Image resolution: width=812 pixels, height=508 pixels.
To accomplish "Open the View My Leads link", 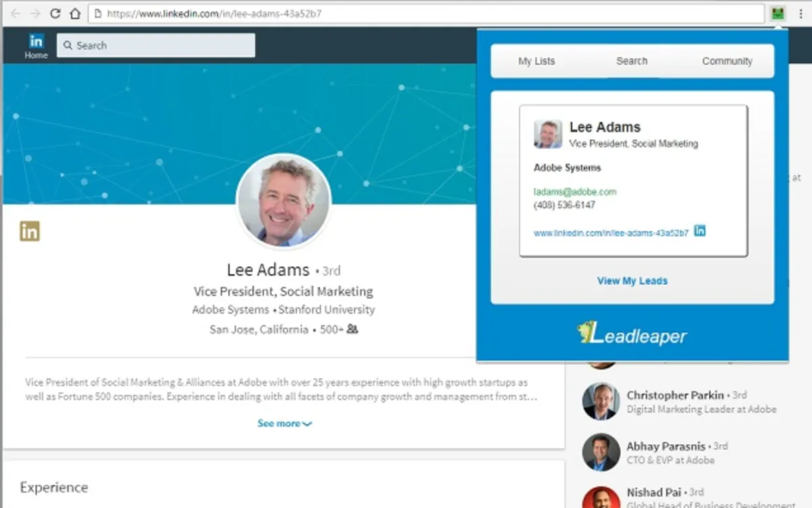I will pos(632,280).
